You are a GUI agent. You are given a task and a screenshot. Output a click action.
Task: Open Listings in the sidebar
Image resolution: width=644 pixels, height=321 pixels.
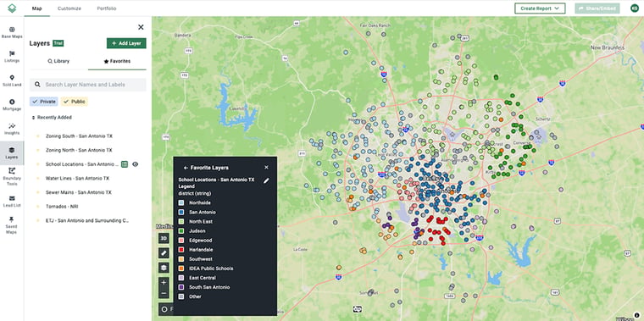[x=12, y=57]
